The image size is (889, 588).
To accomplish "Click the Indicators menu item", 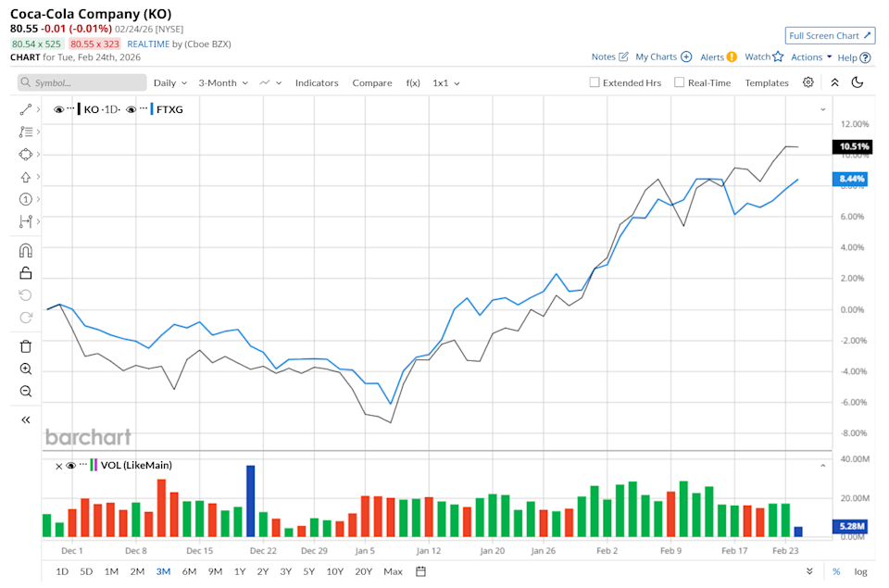I will tap(317, 82).
